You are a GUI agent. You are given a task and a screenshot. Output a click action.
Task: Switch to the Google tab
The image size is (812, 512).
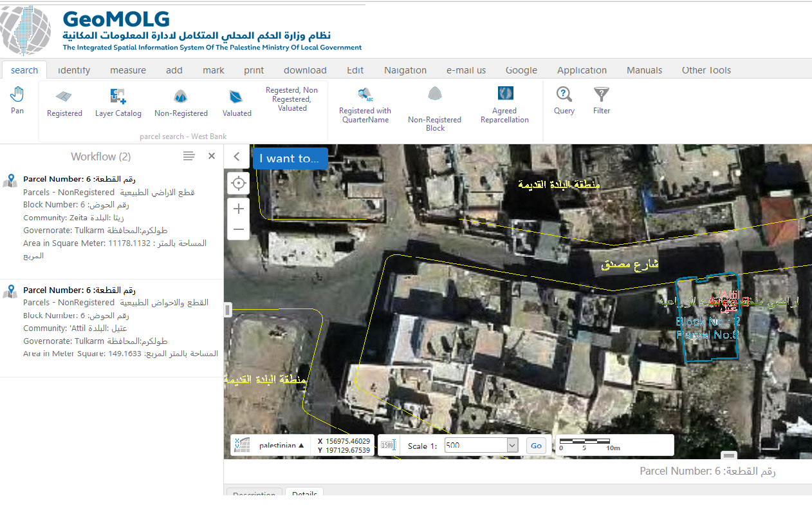[521, 70]
